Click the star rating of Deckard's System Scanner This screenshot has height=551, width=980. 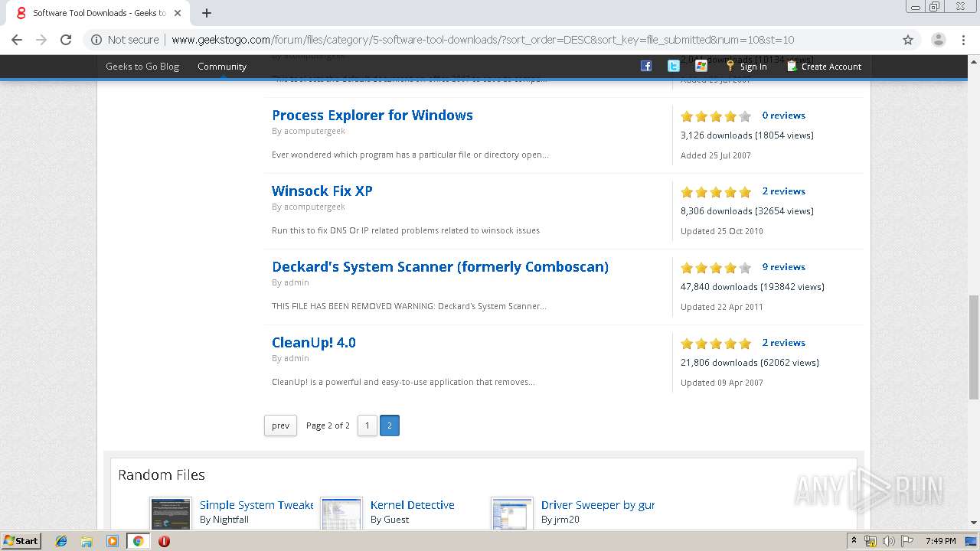point(716,268)
